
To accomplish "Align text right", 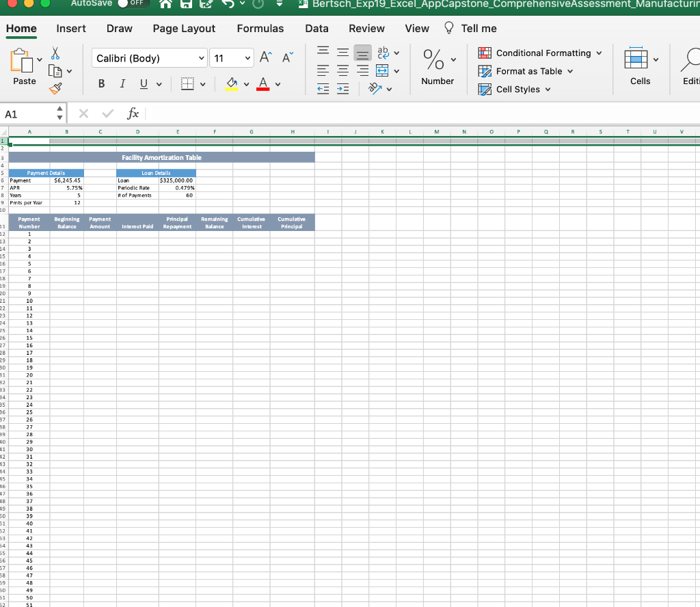I will pyautogui.click(x=362, y=70).
